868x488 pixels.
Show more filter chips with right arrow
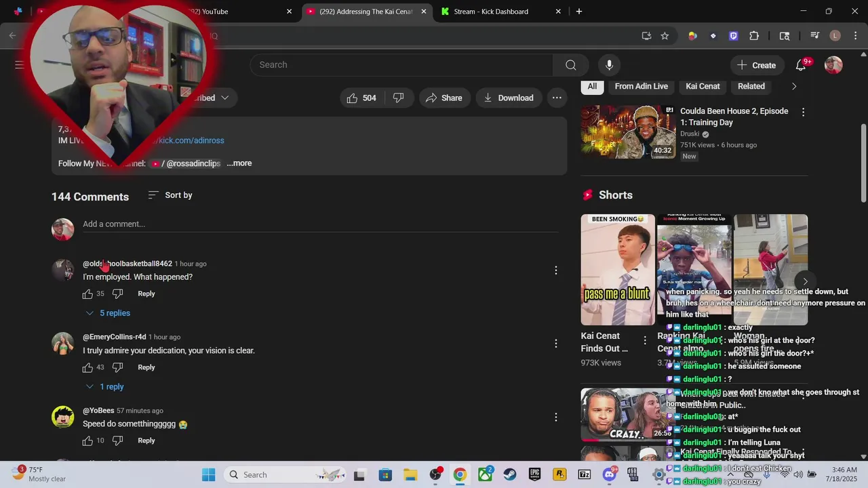(x=794, y=86)
